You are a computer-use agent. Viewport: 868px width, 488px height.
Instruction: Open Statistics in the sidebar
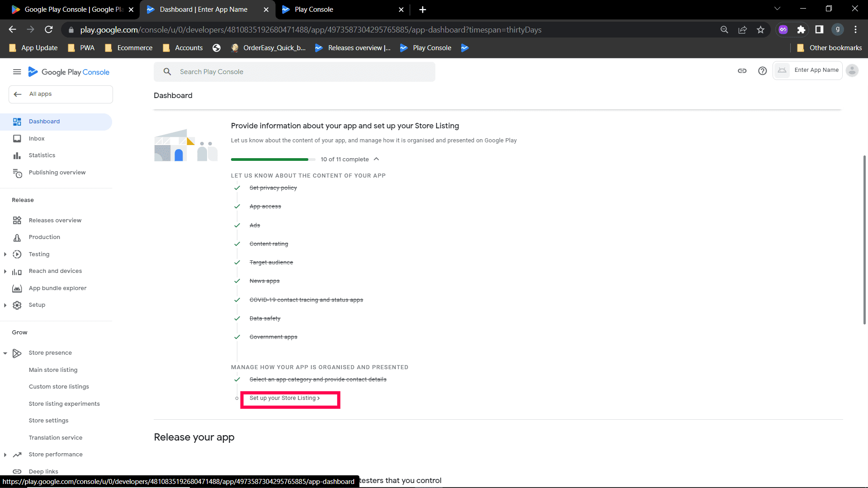[42, 155]
